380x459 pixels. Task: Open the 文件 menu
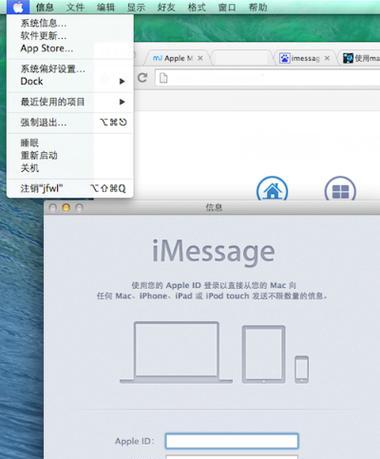coord(75,7)
